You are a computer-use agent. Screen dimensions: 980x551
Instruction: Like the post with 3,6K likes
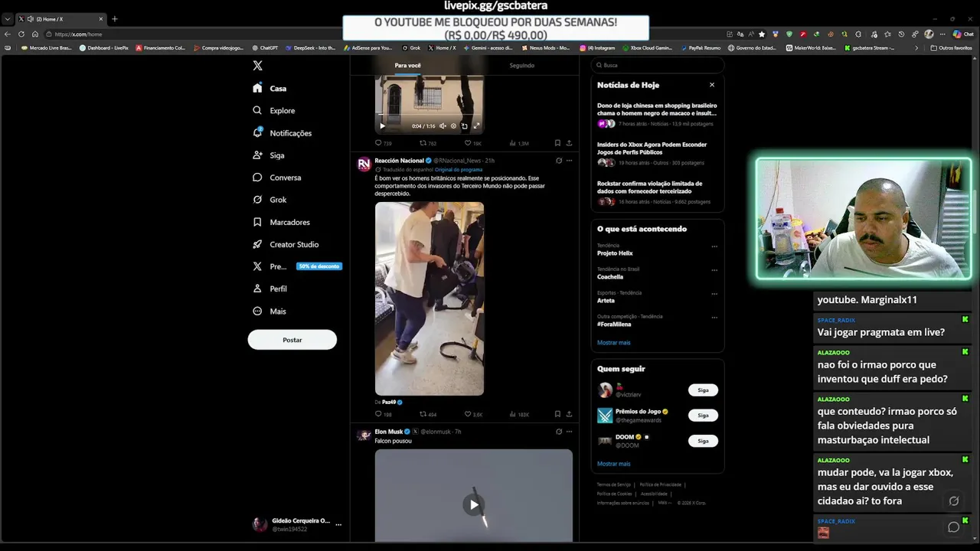coord(473,414)
